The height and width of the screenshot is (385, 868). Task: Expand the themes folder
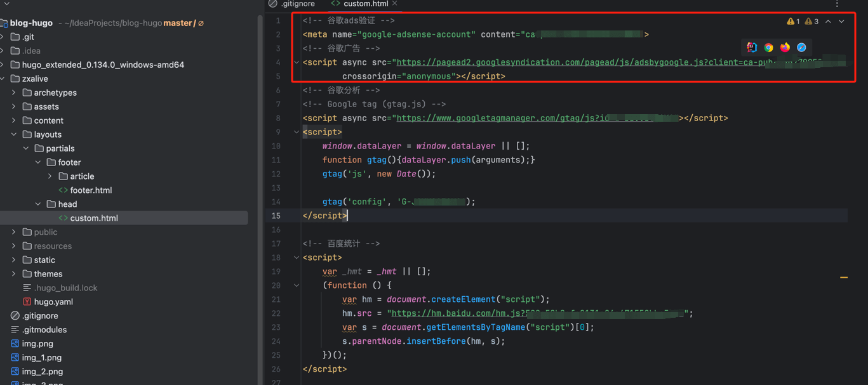tap(14, 274)
